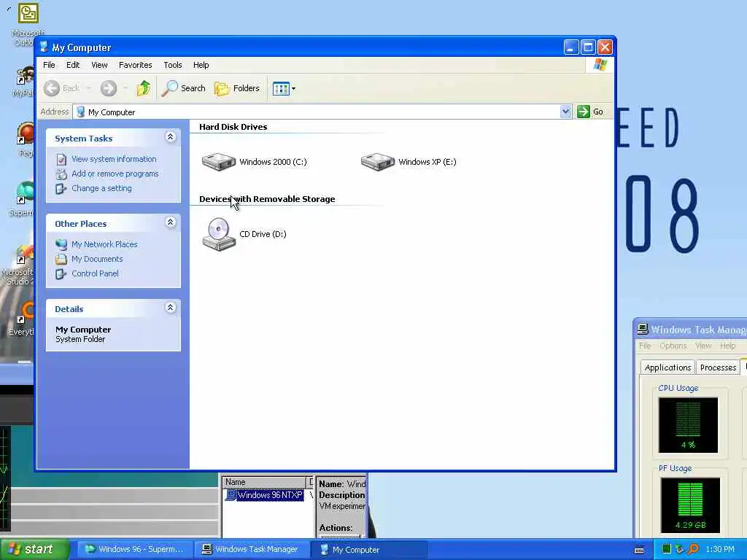The height and width of the screenshot is (560, 747).
Task: Open the Edit menu
Action: (x=73, y=65)
